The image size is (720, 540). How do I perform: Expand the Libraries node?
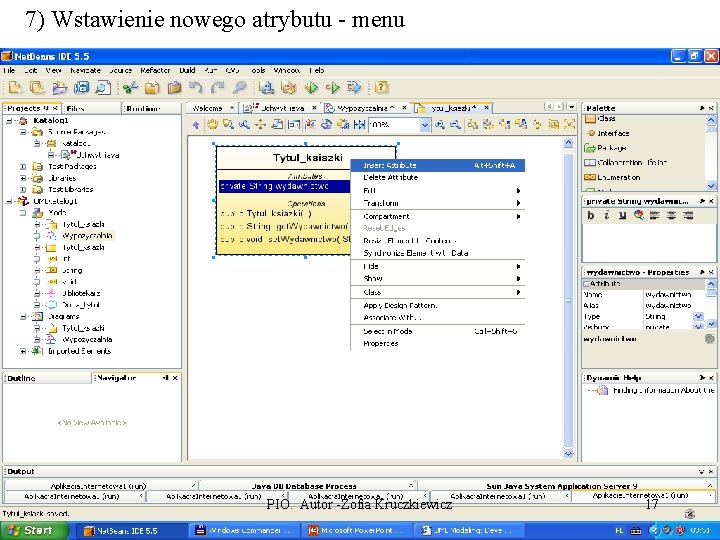[x=23, y=178]
